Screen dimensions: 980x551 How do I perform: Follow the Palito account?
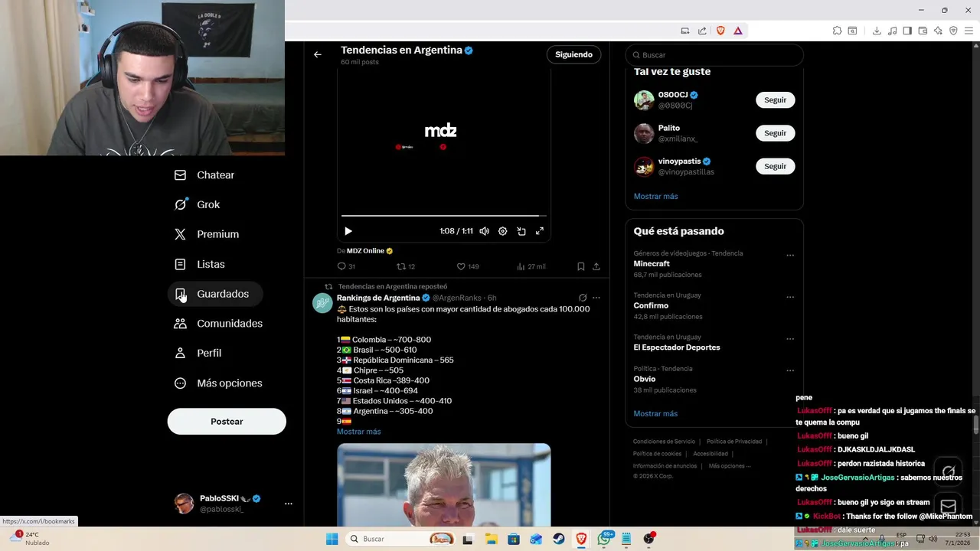[775, 133]
